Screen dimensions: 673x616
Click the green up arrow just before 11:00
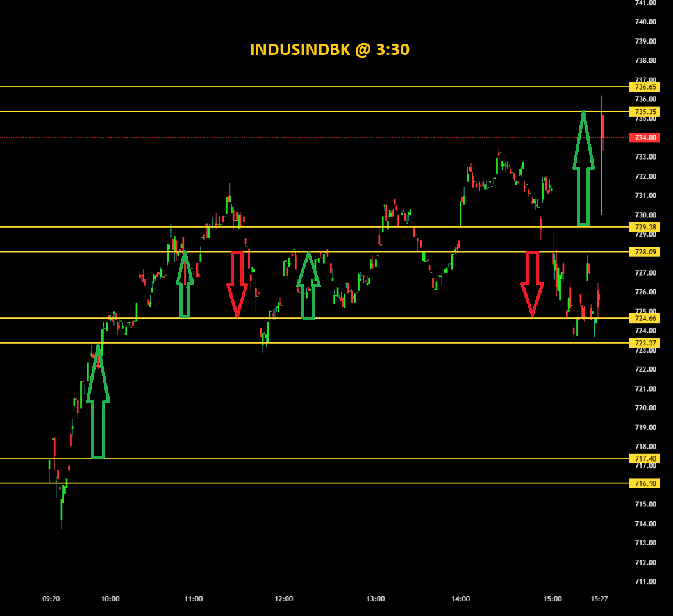pyautogui.click(x=185, y=285)
